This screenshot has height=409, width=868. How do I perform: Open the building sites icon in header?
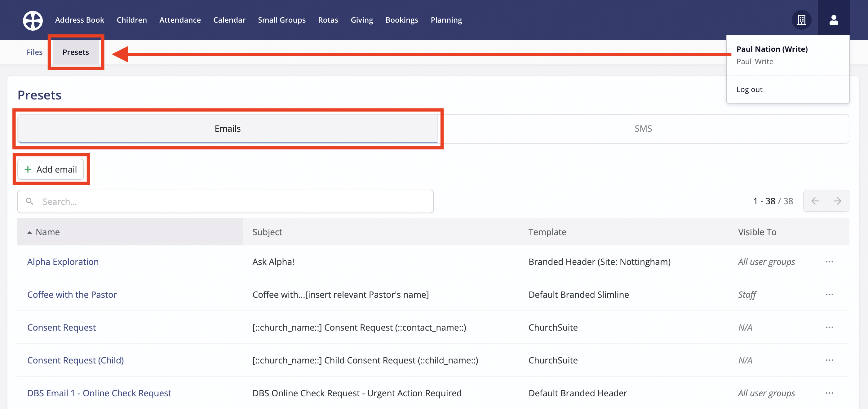(x=801, y=20)
